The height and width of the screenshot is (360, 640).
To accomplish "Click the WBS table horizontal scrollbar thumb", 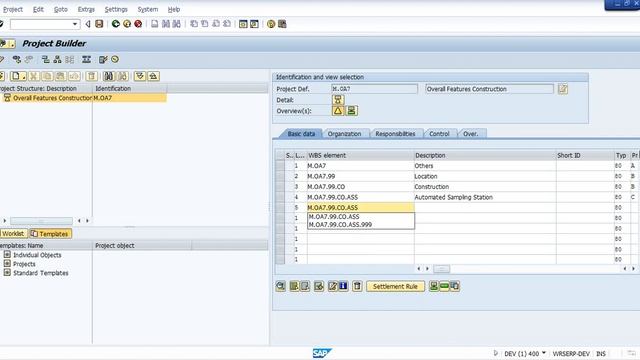I will pos(441,269).
